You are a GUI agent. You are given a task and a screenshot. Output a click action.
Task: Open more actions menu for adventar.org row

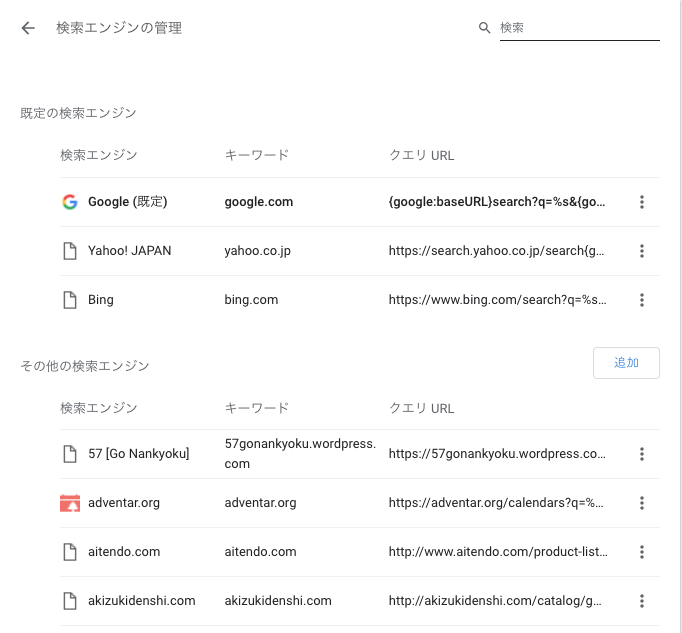click(x=642, y=503)
